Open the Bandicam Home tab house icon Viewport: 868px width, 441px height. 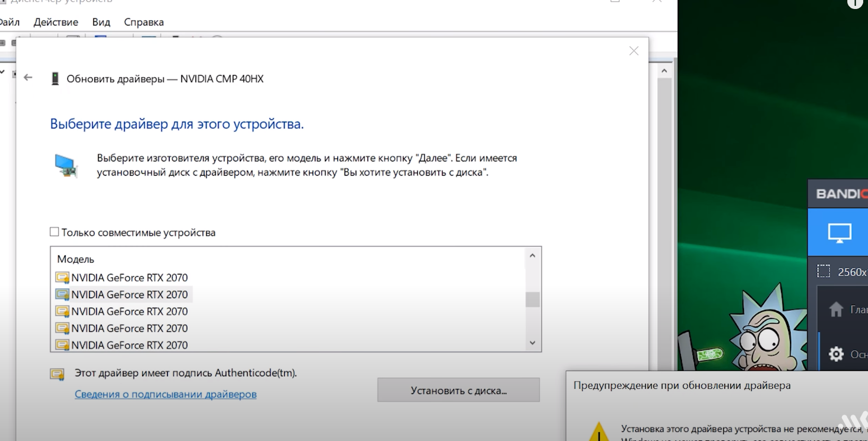coord(836,309)
